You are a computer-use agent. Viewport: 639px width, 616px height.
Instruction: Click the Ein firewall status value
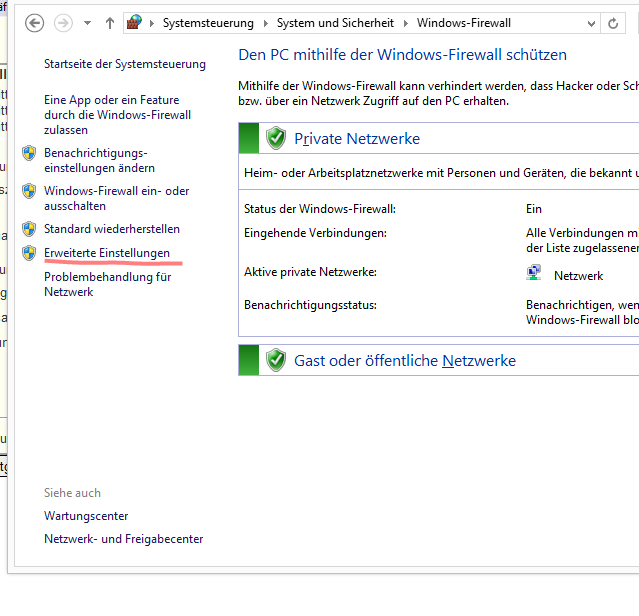point(533,209)
